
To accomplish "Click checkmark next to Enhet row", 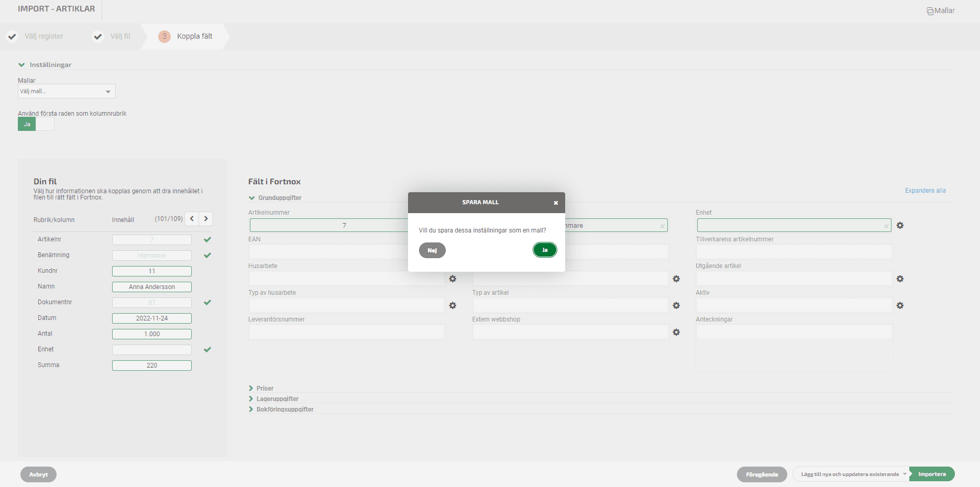I will [x=207, y=349].
